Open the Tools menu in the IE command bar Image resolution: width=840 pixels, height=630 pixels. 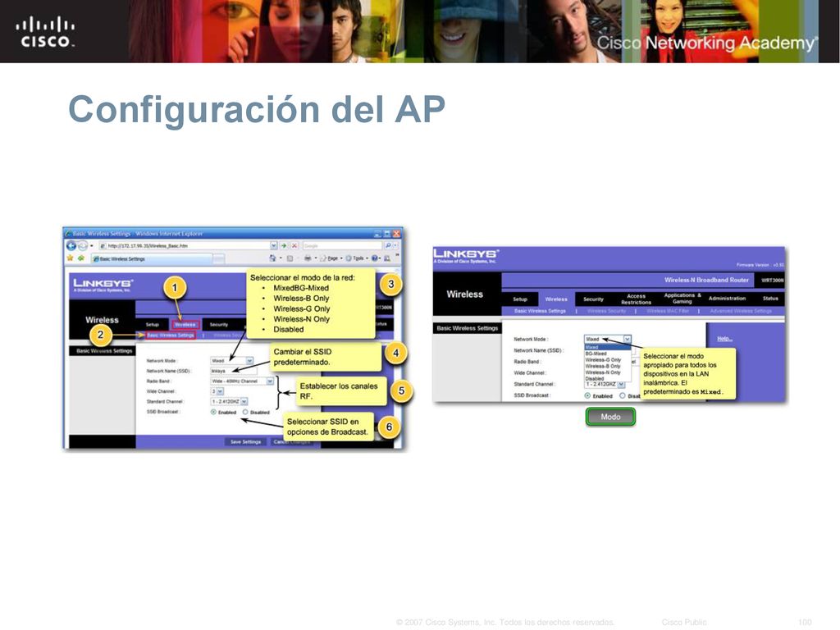357,258
